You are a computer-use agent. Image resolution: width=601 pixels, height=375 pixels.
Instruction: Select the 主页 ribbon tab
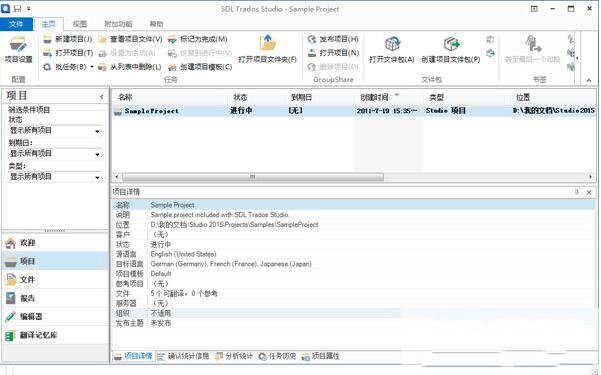coord(49,24)
